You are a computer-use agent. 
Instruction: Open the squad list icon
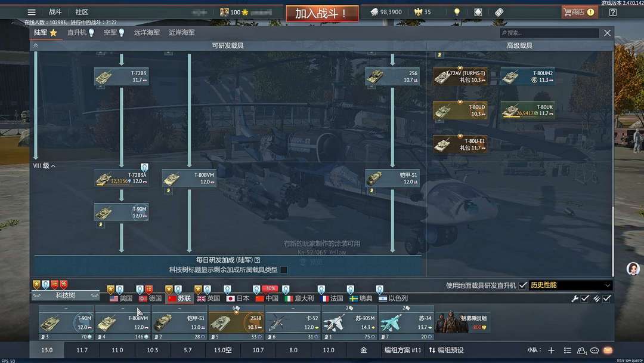(568, 350)
